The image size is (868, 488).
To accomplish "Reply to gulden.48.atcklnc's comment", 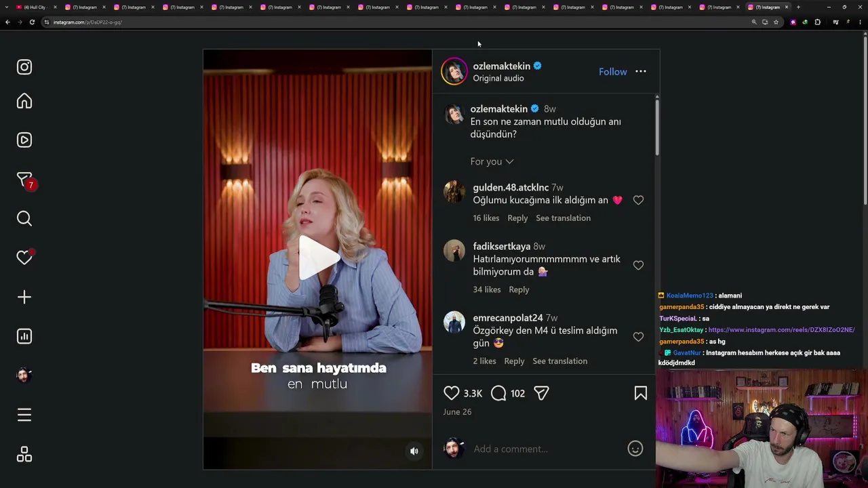I will [517, 218].
